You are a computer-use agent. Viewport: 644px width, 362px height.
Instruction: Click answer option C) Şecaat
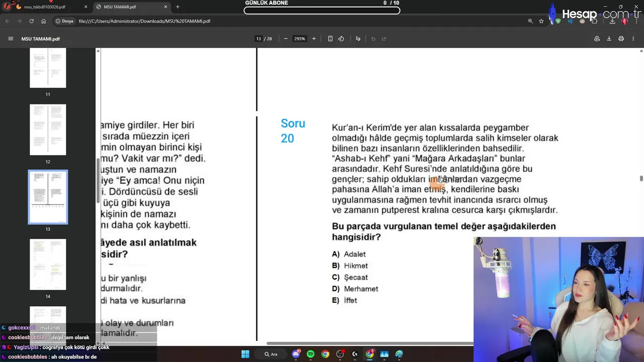coord(350,278)
